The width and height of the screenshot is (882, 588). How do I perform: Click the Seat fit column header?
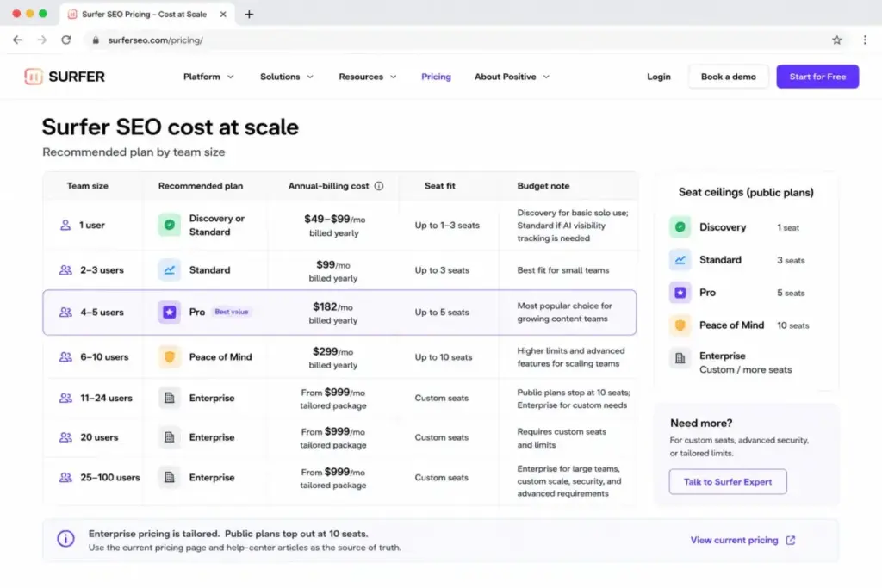[440, 186]
